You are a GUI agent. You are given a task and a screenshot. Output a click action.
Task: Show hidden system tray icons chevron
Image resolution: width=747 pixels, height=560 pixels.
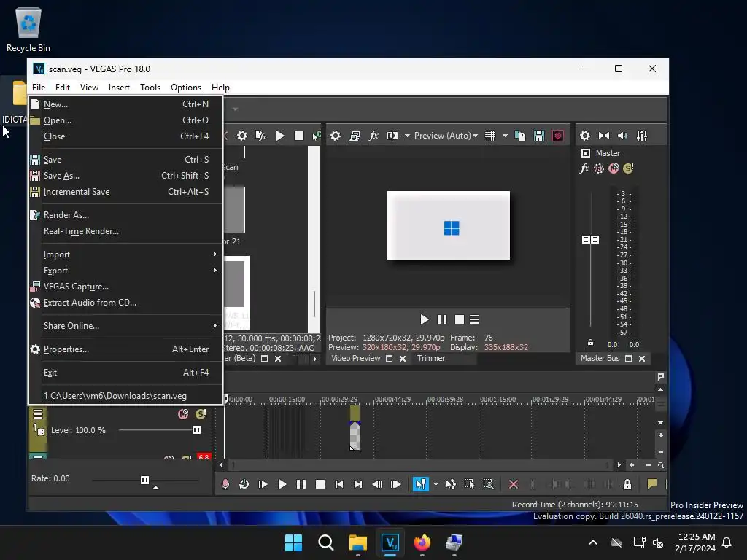pyautogui.click(x=593, y=542)
